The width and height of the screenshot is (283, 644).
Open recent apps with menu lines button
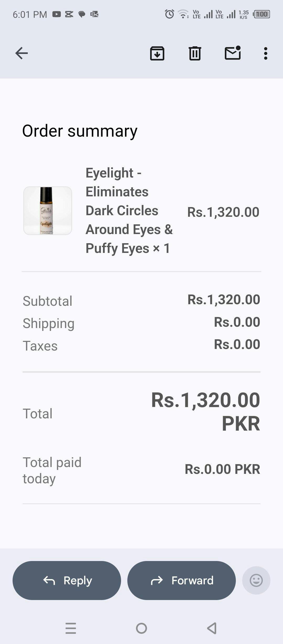pos(71,628)
